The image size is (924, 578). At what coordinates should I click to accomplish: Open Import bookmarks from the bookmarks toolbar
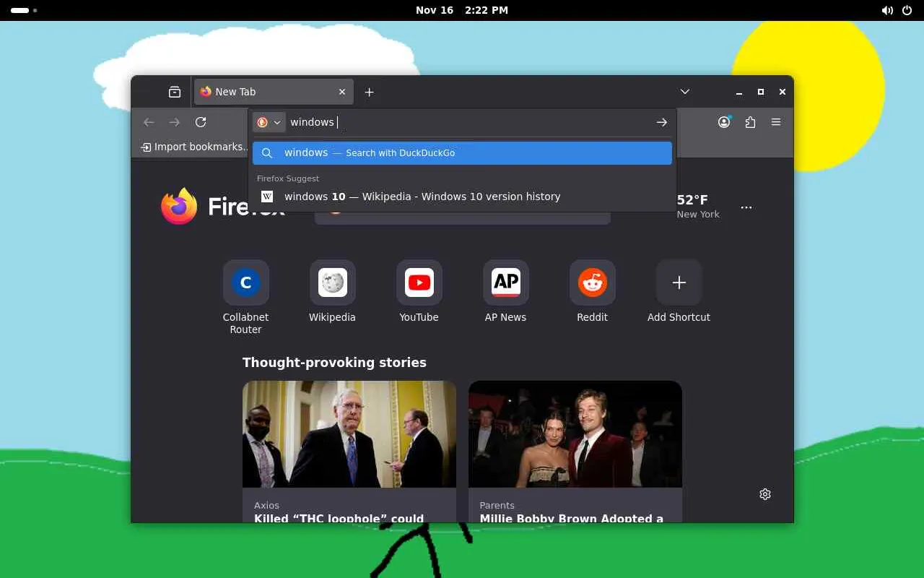(x=195, y=147)
